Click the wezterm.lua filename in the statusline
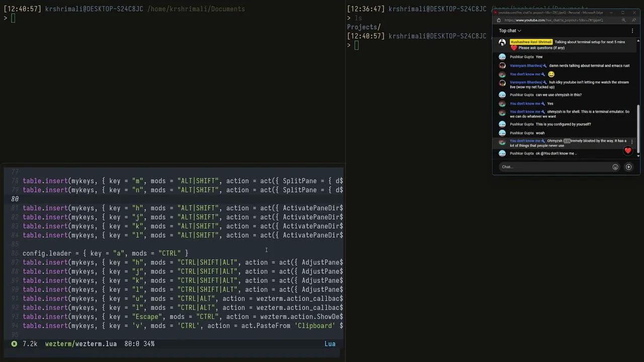Viewport: 644px width, 362px height. click(x=81, y=343)
